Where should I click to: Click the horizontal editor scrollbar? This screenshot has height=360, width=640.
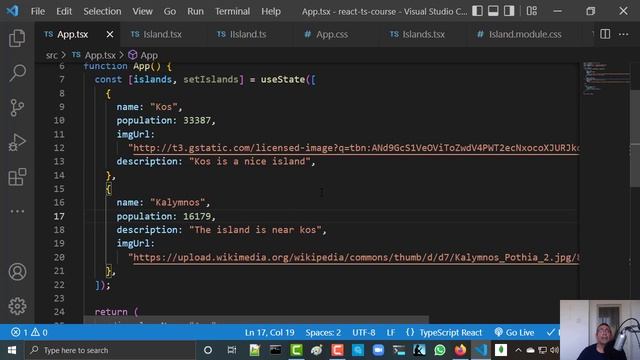point(256,320)
